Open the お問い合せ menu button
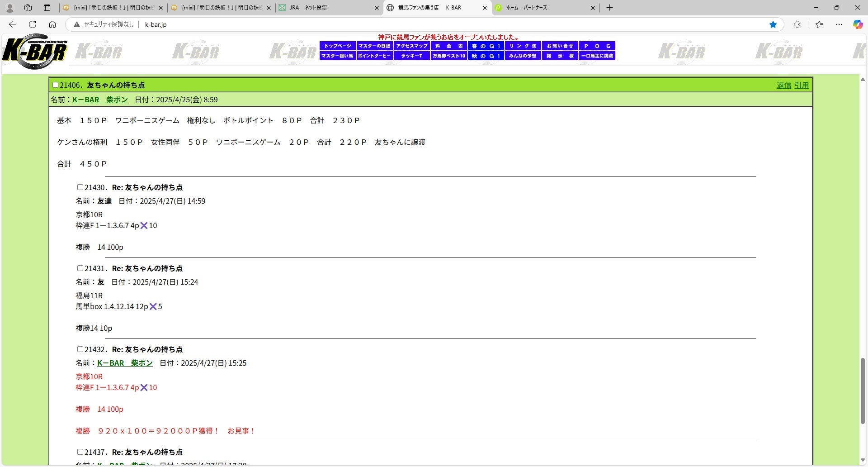 pyautogui.click(x=560, y=46)
